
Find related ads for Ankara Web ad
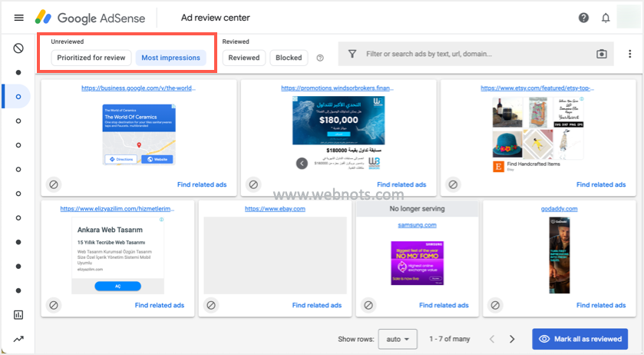click(x=160, y=305)
